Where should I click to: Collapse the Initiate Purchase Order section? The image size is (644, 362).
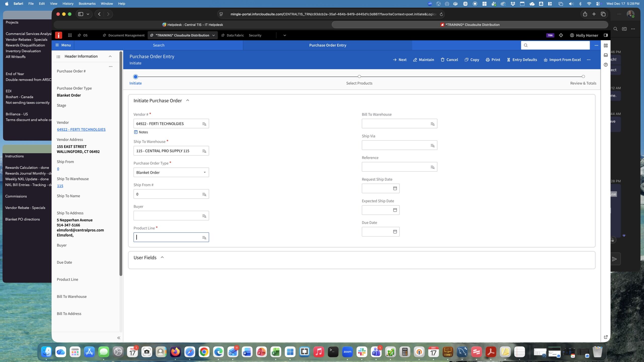(x=187, y=100)
